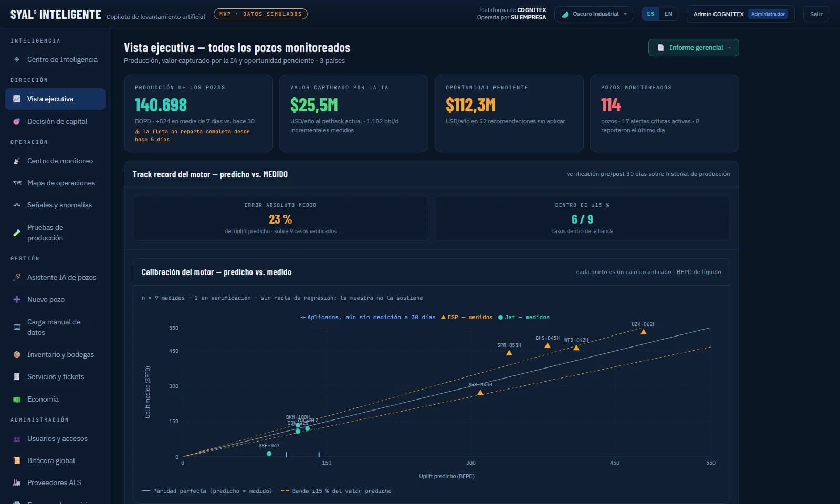Click the BHS-045H triangle marker
Image resolution: width=840 pixels, height=504 pixels.
click(x=548, y=345)
